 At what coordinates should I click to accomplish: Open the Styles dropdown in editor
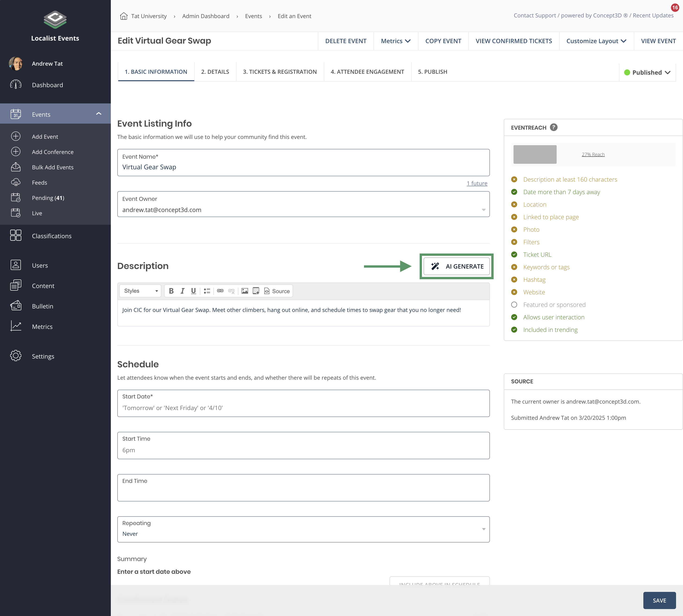coord(140,291)
